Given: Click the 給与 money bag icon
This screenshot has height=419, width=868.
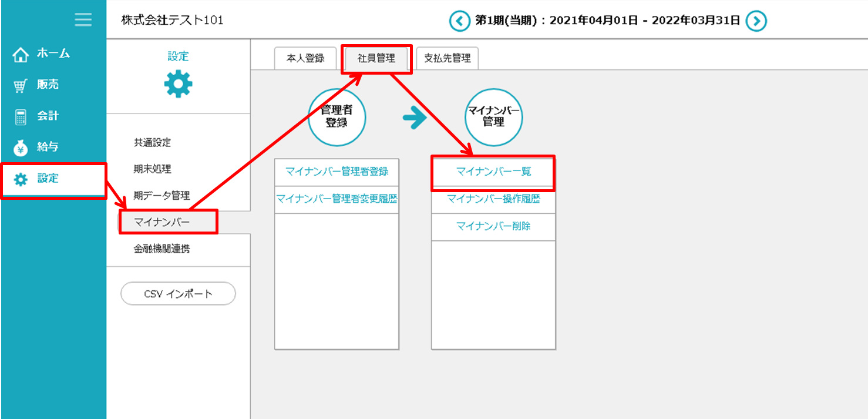Looking at the screenshot, I should click(21, 148).
